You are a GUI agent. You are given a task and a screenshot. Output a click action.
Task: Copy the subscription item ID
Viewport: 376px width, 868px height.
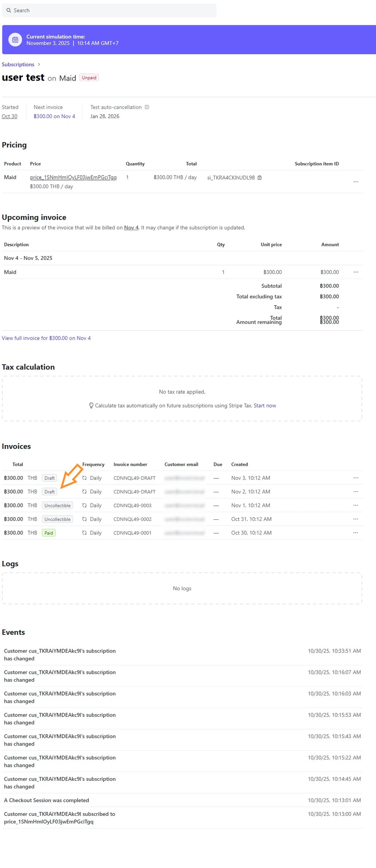click(260, 178)
